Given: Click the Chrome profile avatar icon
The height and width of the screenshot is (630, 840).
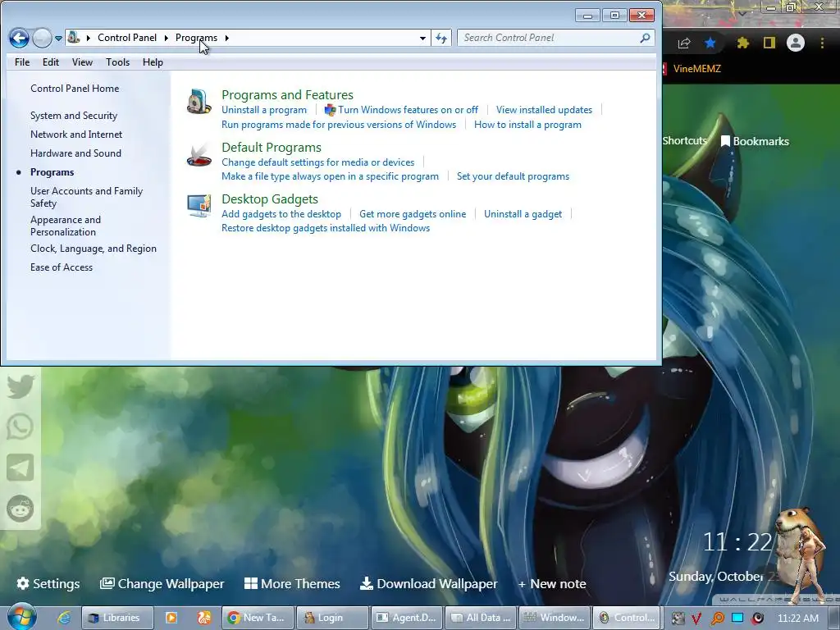Looking at the screenshot, I should pos(796,43).
